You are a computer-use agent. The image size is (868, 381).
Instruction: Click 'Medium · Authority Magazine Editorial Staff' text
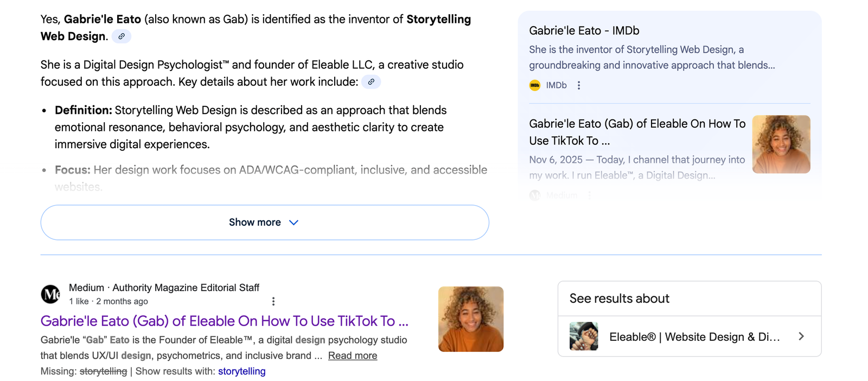coord(164,288)
